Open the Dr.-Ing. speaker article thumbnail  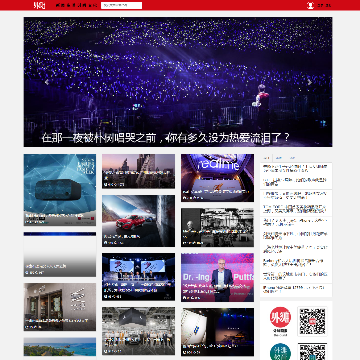click(x=217, y=277)
